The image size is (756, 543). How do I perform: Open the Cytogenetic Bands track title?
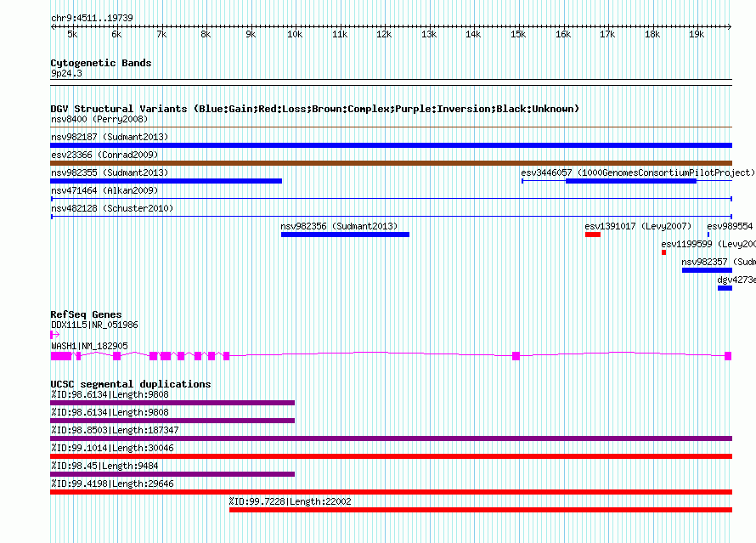[x=101, y=63]
